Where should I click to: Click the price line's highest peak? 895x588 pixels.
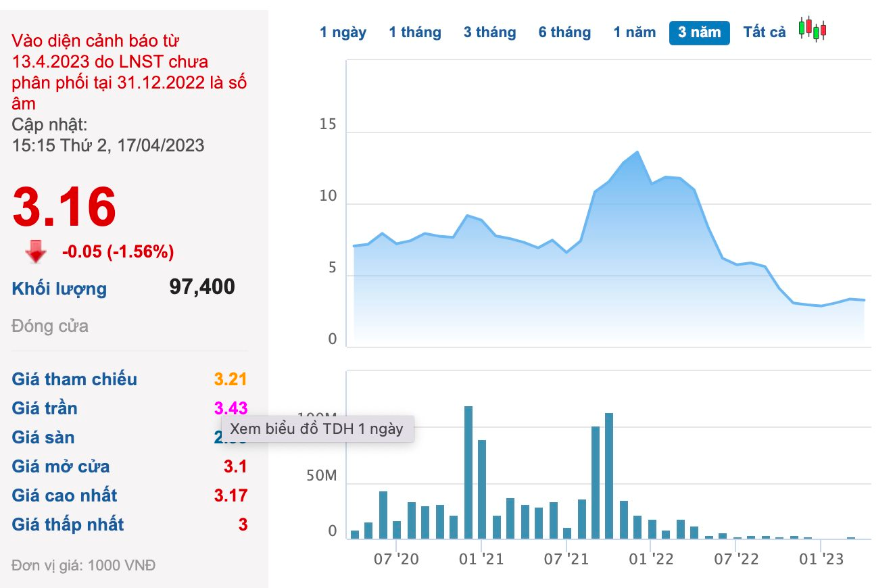637,152
